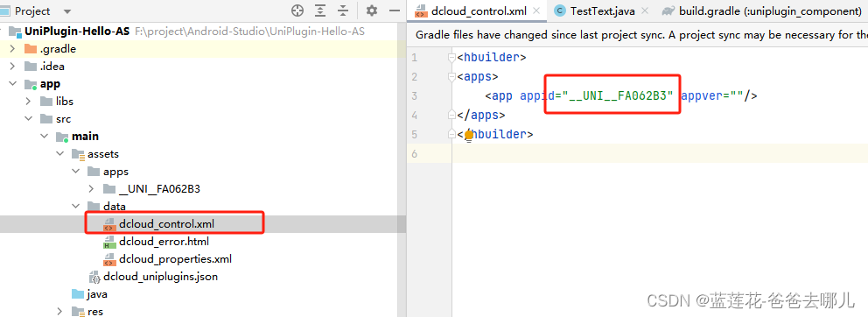Click the dcloud_uniplugins.json file icon
The height and width of the screenshot is (317, 868).
(94, 277)
